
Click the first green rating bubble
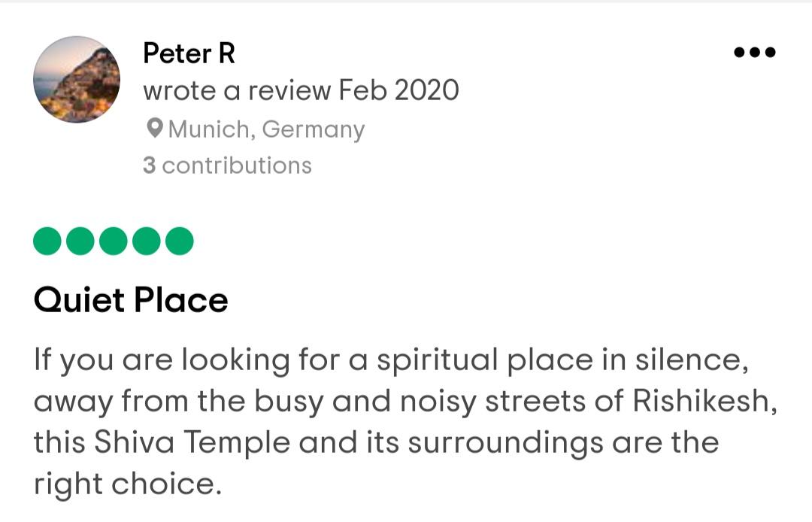coord(47,241)
